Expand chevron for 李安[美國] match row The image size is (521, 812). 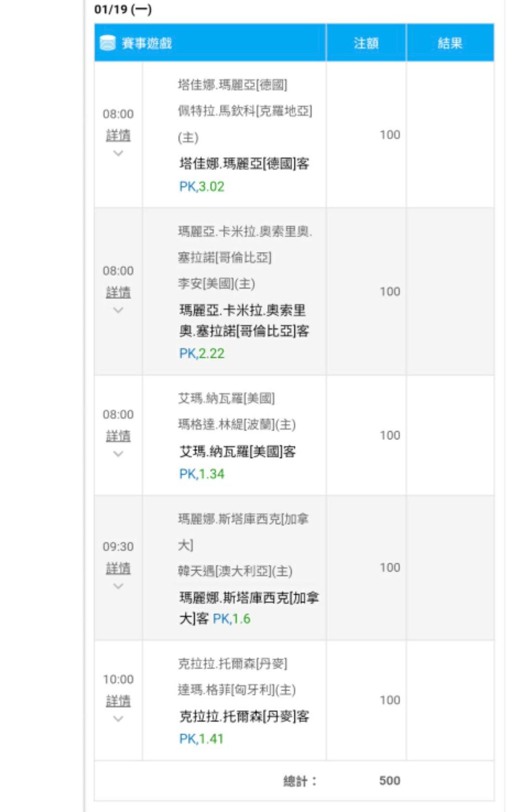click(118, 310)
